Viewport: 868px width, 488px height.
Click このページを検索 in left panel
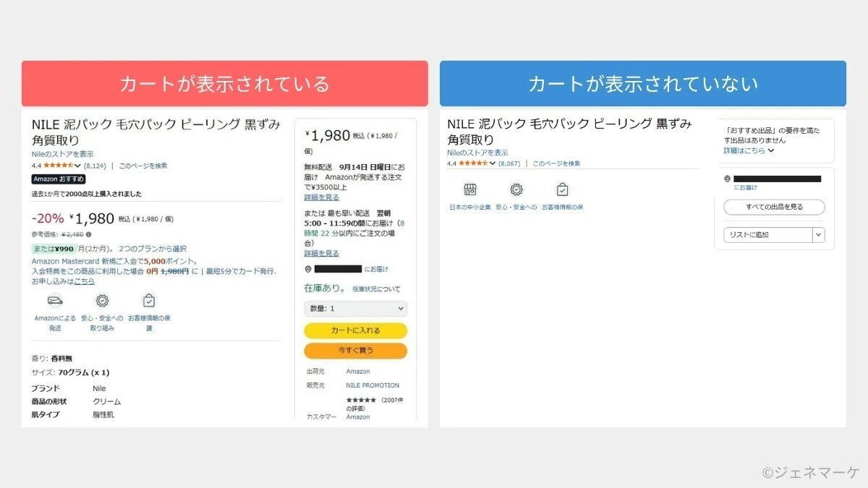[143, 166]
